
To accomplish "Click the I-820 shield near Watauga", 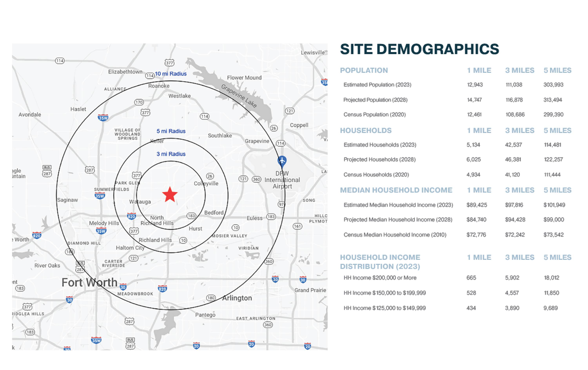I will click(x=131, y=216).
